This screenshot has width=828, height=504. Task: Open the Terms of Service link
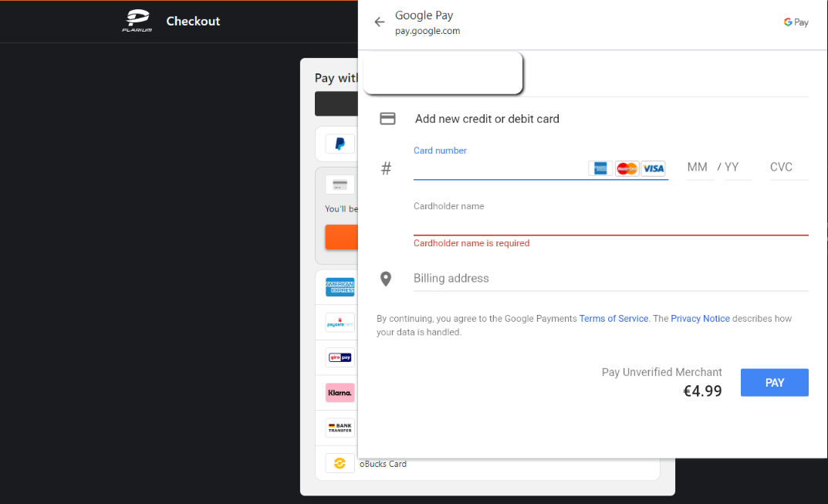[613, 319]
